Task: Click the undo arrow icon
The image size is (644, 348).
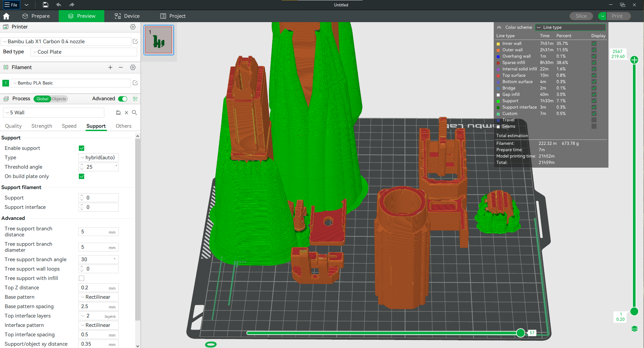Action: point(59,5)
